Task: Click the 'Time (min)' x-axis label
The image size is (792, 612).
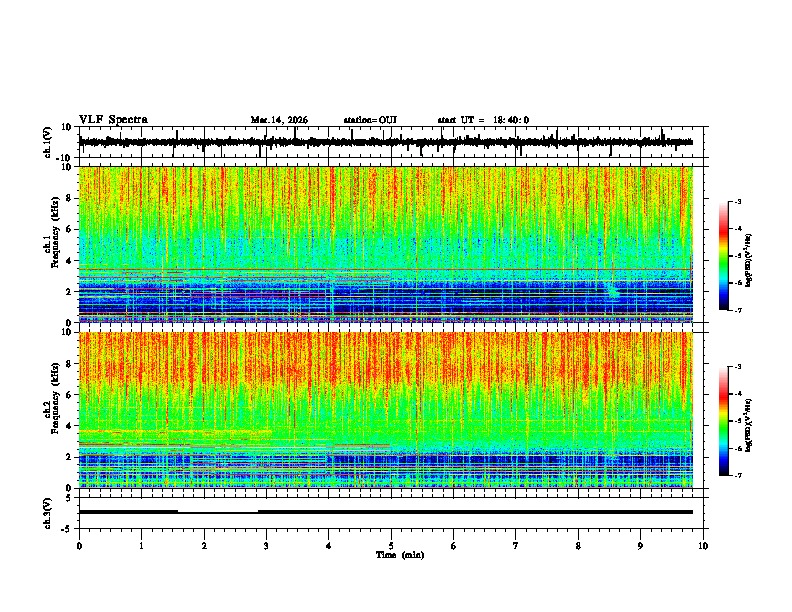Action: (400, 555)
